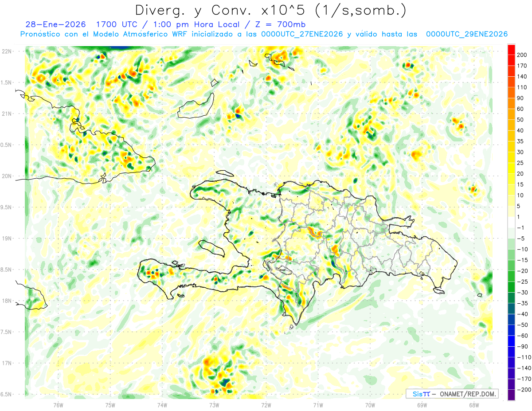Image resolution: width=532 pixels, height=411 pixels.
Task: Click the initialization time '0000UTC_27ENE2026'
Action: coord(302,34)
